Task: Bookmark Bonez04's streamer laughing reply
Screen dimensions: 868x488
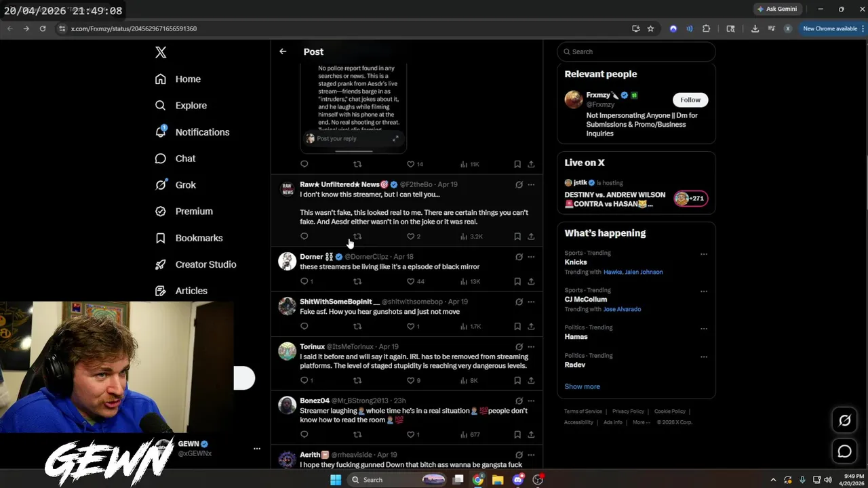Action: click(x=517, y=434)
